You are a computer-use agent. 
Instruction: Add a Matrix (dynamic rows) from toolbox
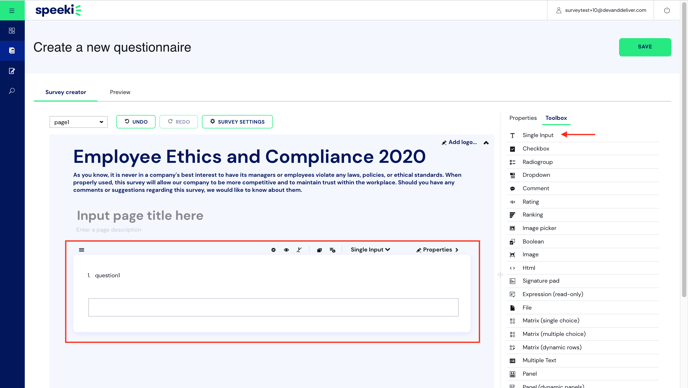583,347
